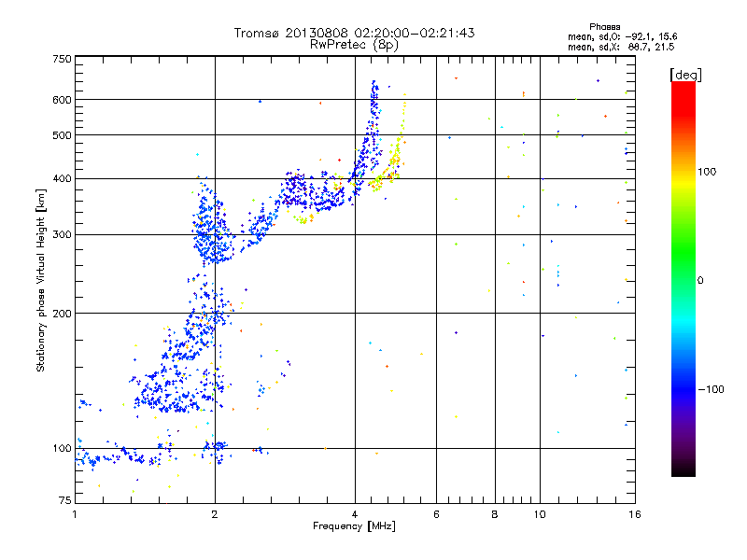747x560 pixels.
Task: Click the 16 tick label on frequency axis
Action: coord(634,514)
